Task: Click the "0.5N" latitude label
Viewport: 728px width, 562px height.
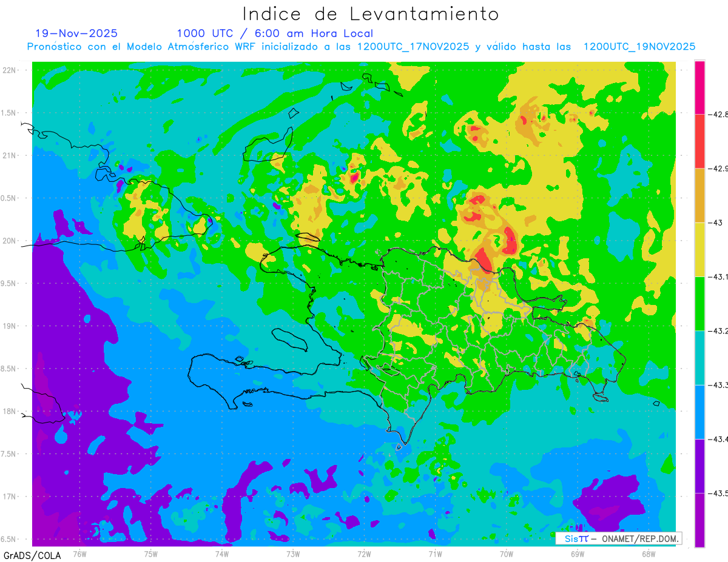Action: 9,198
